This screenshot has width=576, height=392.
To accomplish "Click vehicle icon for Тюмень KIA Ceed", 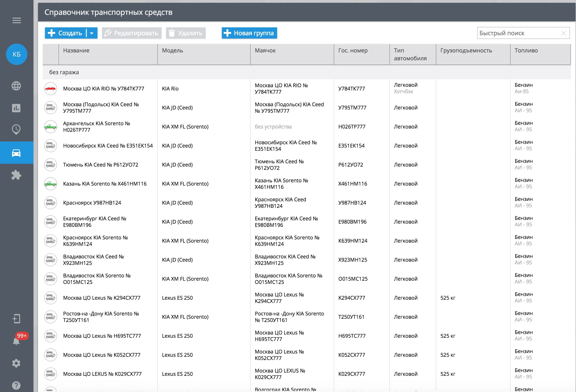I will coord(51,164).
